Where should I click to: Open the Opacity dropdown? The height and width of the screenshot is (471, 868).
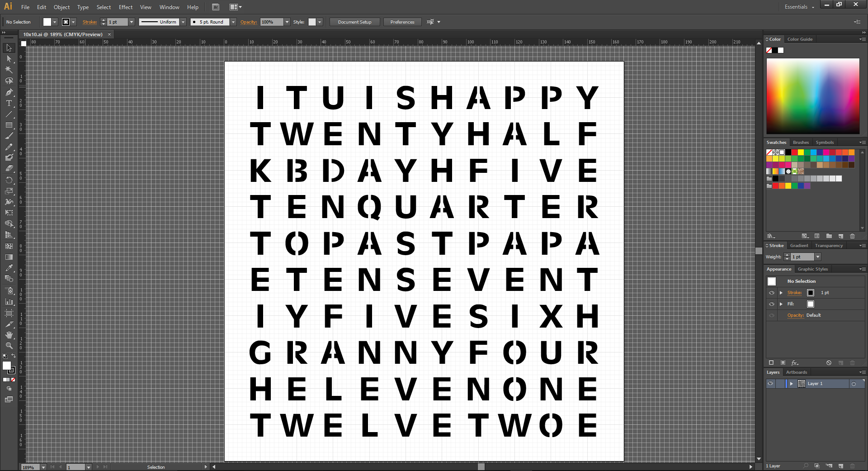point(288,22)
